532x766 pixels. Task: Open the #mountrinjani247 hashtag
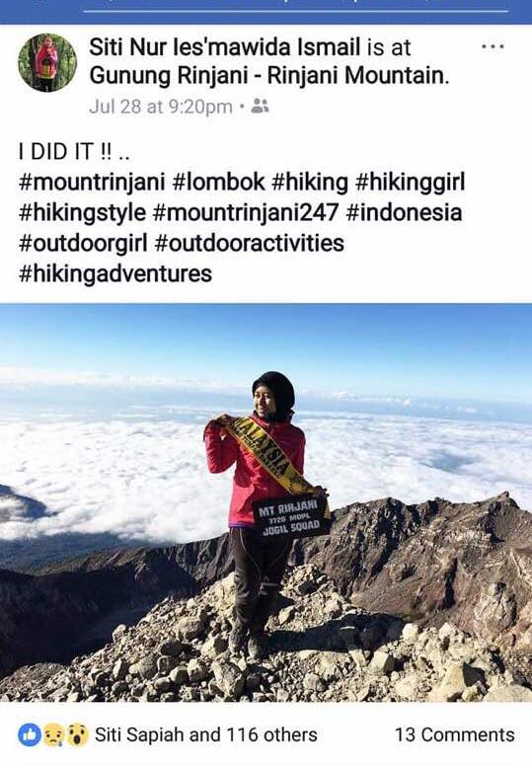pos(246,212)
